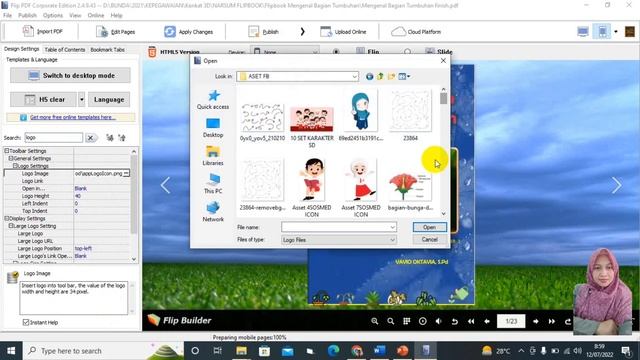640x360 pixels.
Task: Click the expand all settings icon
Action: [x=110, y=138]
